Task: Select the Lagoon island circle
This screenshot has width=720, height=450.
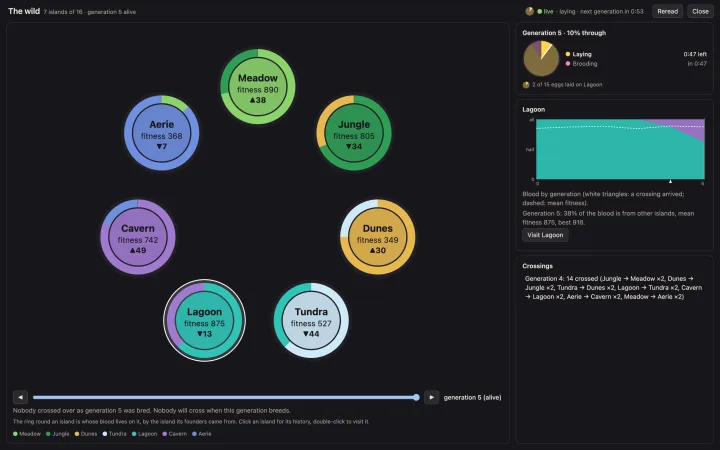Action: tap(204, 321)
